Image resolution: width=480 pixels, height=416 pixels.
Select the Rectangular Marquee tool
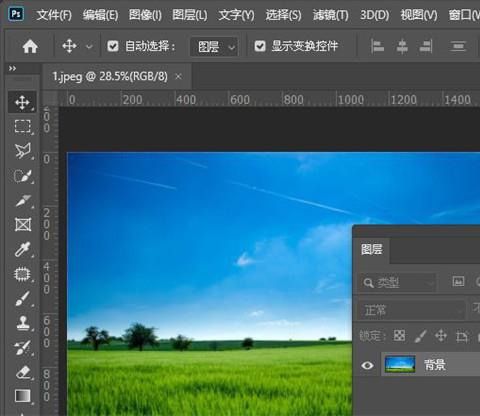click(x=22, y=127)
